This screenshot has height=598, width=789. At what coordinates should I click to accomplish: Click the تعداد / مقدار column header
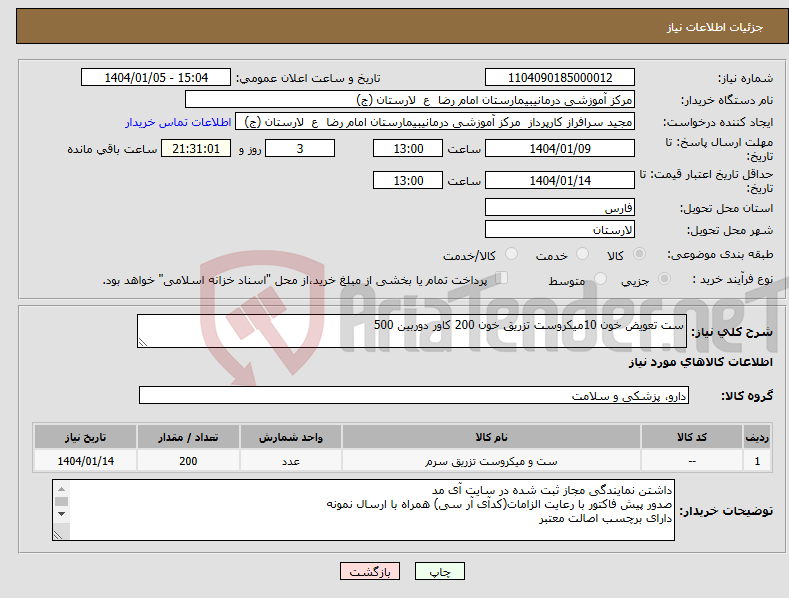tap(188, 437)
